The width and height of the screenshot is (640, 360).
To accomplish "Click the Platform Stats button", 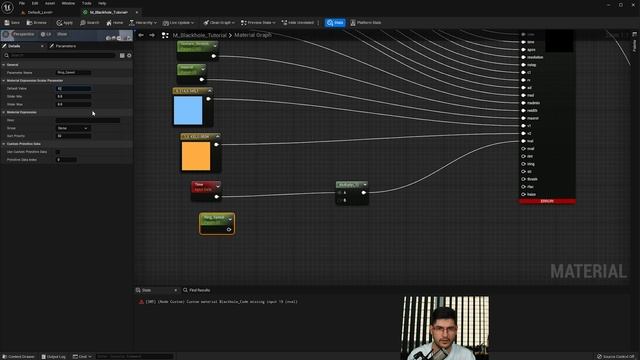I will coord(366,22).
